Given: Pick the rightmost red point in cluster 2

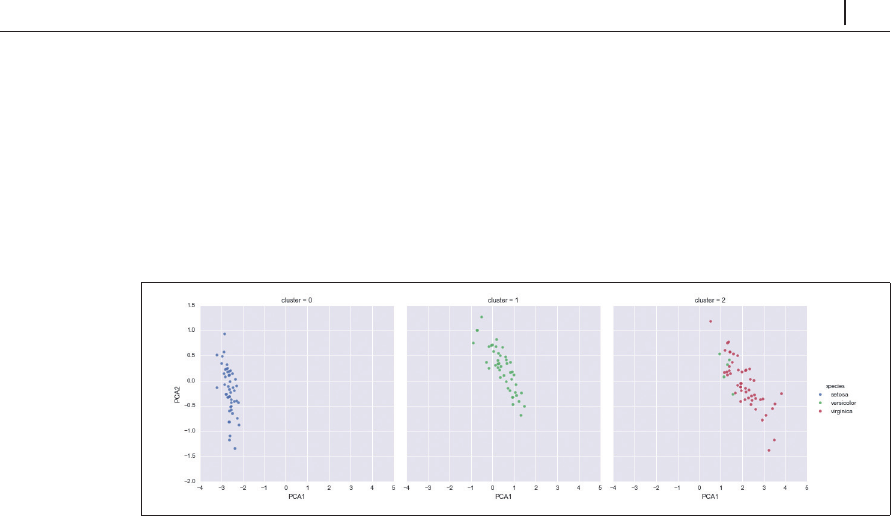Looking at the screenshot, I should [782, 393].
